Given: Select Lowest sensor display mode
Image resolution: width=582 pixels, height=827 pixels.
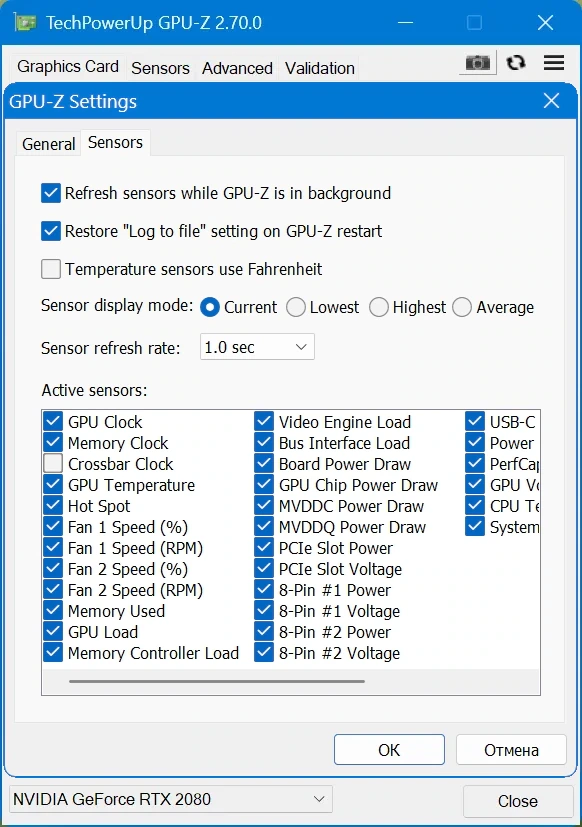Looking at the screenshot, I should click(295, 307).
